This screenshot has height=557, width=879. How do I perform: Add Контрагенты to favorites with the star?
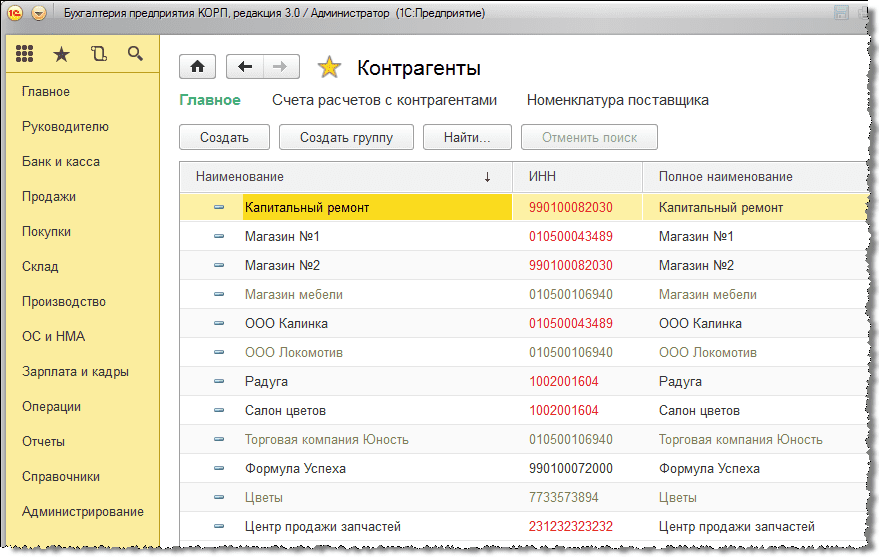click(x=328, y=68)
